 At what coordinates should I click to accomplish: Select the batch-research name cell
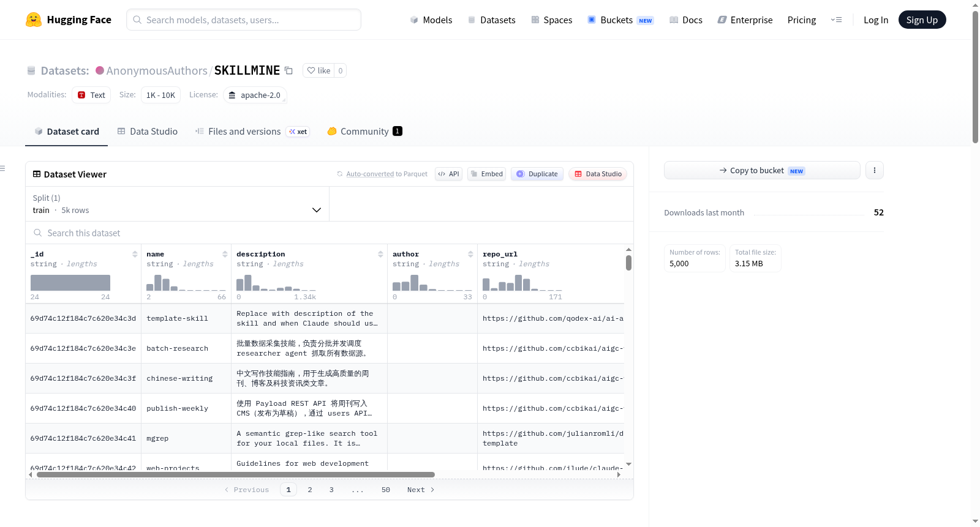(186, 348)
